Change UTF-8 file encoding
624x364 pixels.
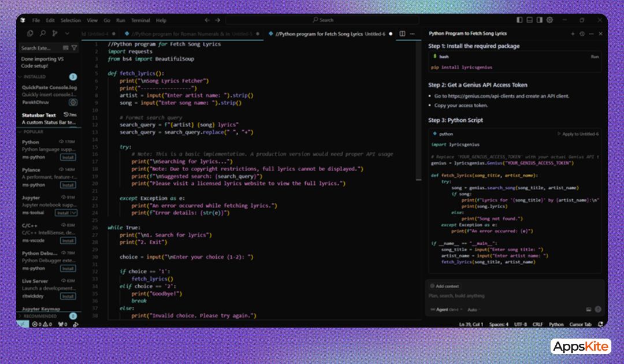click(x=520, y=324)
